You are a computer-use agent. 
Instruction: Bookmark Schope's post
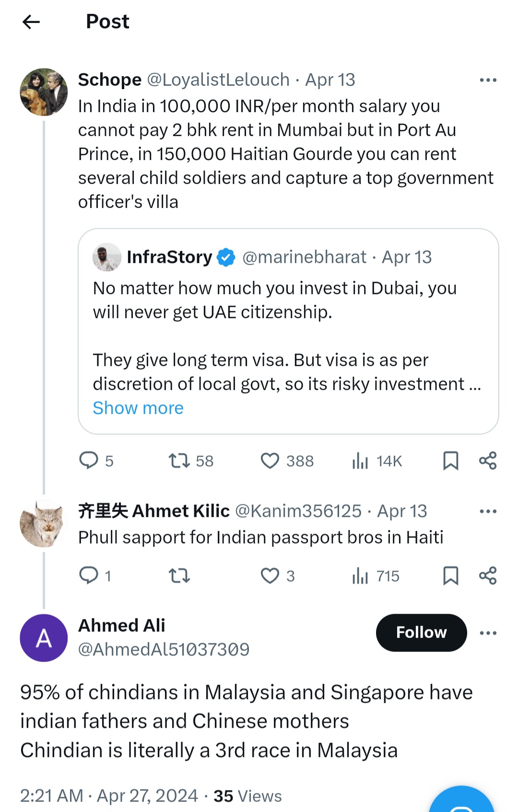coord(450,461)
